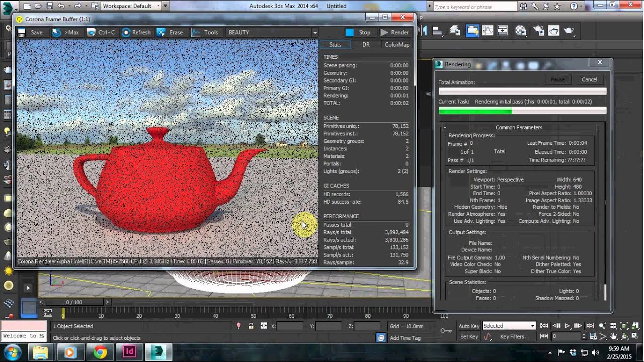Viewport: 644px width, 362px height.
Task: Open Chrome from the taskbar
Action: tap(100, 352)
